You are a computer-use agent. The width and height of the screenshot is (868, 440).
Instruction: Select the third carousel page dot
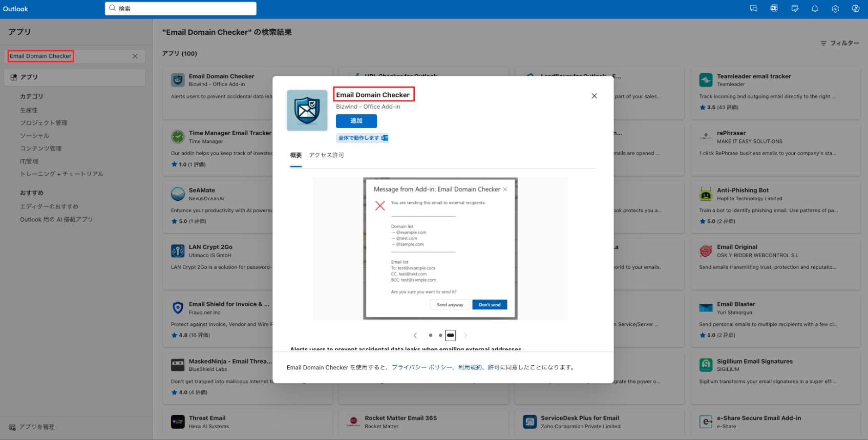(x=451, y=336)
